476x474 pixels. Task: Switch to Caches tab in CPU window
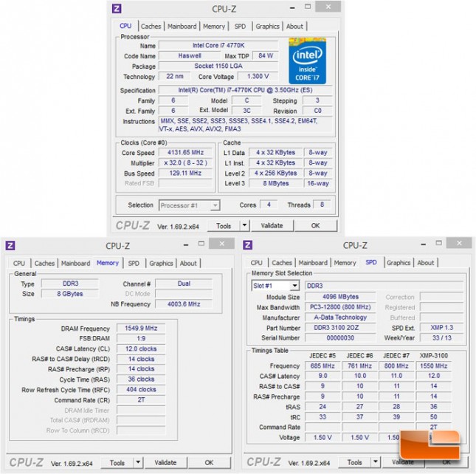click(151, 27)
